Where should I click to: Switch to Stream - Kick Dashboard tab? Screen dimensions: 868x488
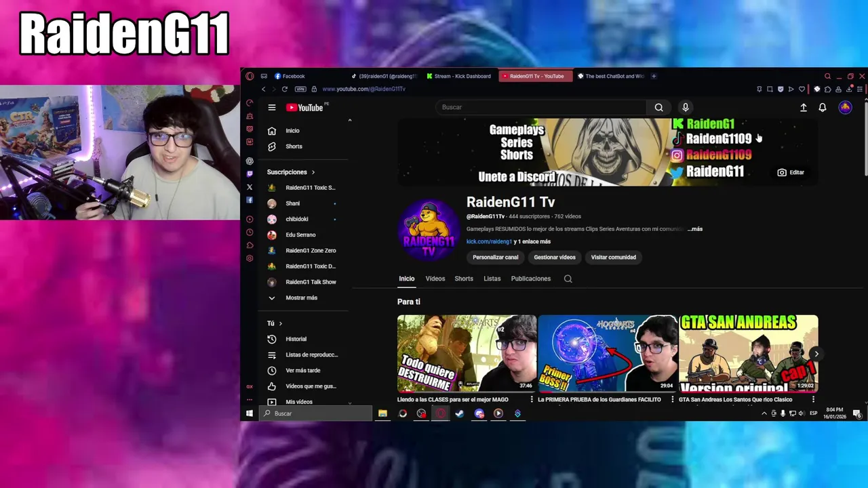pos(459,76)
